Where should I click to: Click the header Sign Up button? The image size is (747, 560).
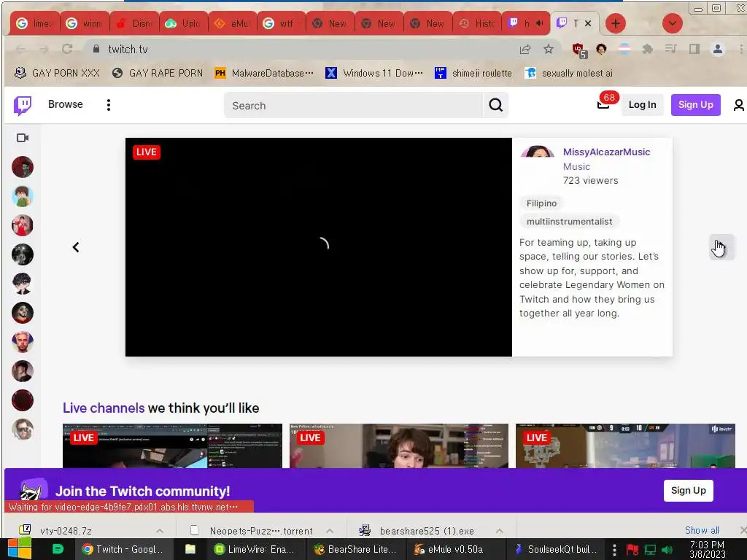(x=695, y=105)
